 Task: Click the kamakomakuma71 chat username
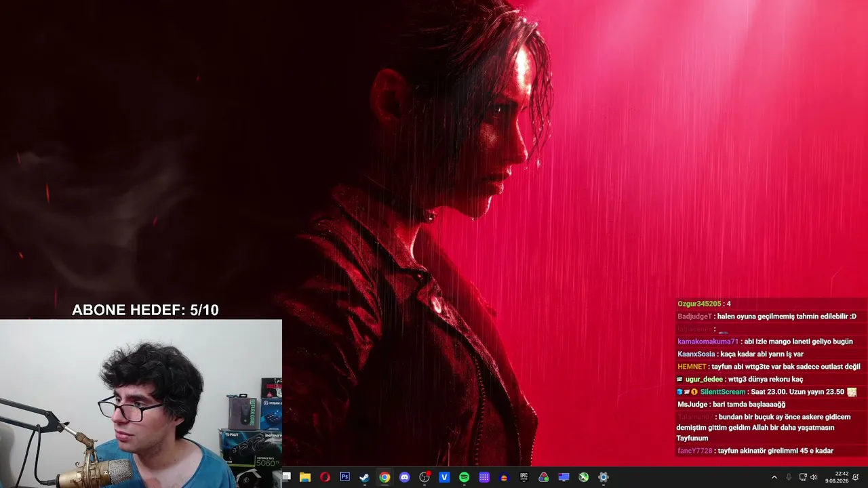click(708, 342)
